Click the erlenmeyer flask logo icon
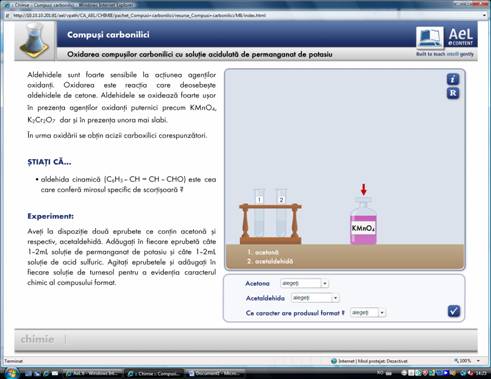Image resolution: width=491 pixels, height=379 pixels. 34,41
